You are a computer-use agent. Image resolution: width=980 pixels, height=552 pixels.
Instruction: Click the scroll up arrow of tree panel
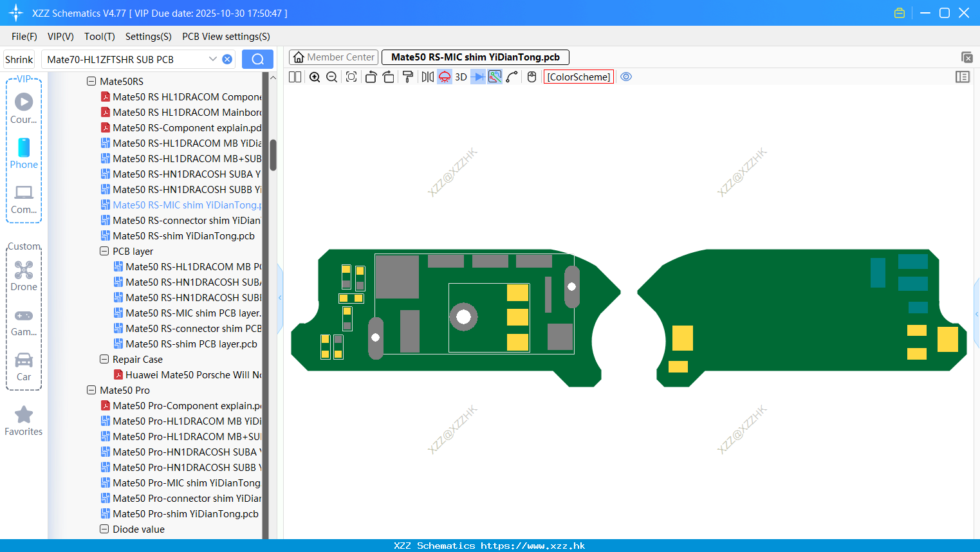click(273, 77)
